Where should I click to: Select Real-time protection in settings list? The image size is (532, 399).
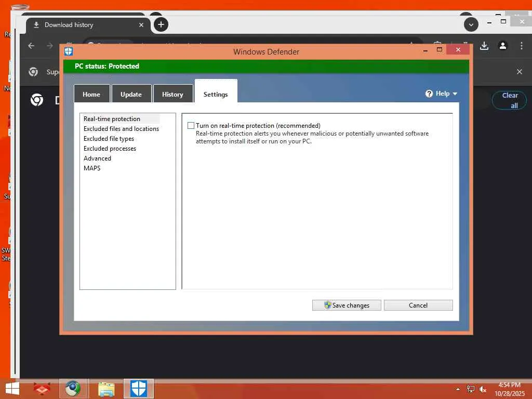(x=112, y=119)
